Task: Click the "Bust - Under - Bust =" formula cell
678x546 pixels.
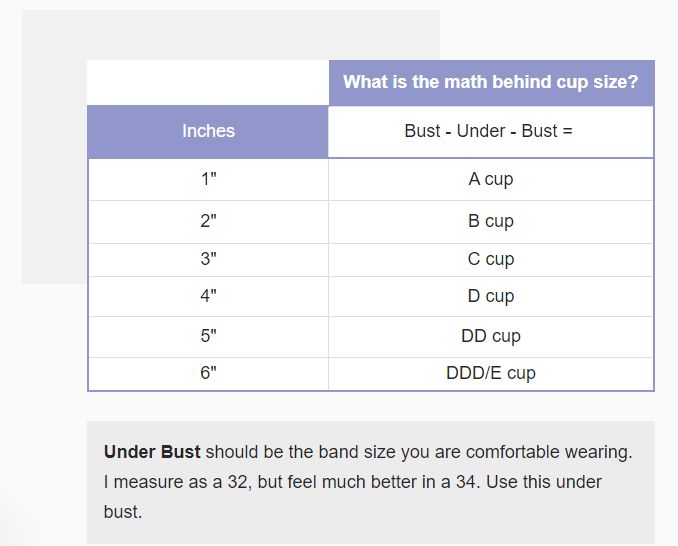Action: tap(490, 131)
